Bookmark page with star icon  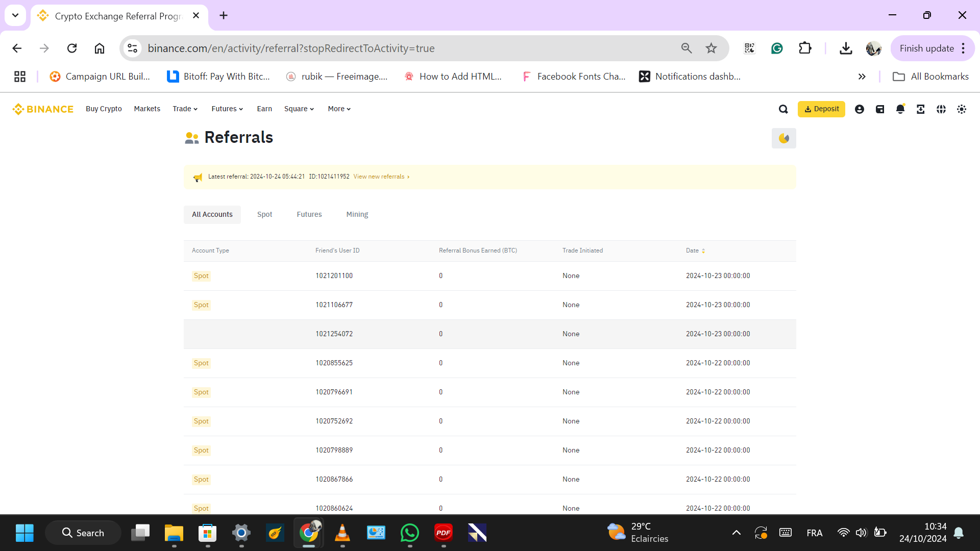pos(711,48)
